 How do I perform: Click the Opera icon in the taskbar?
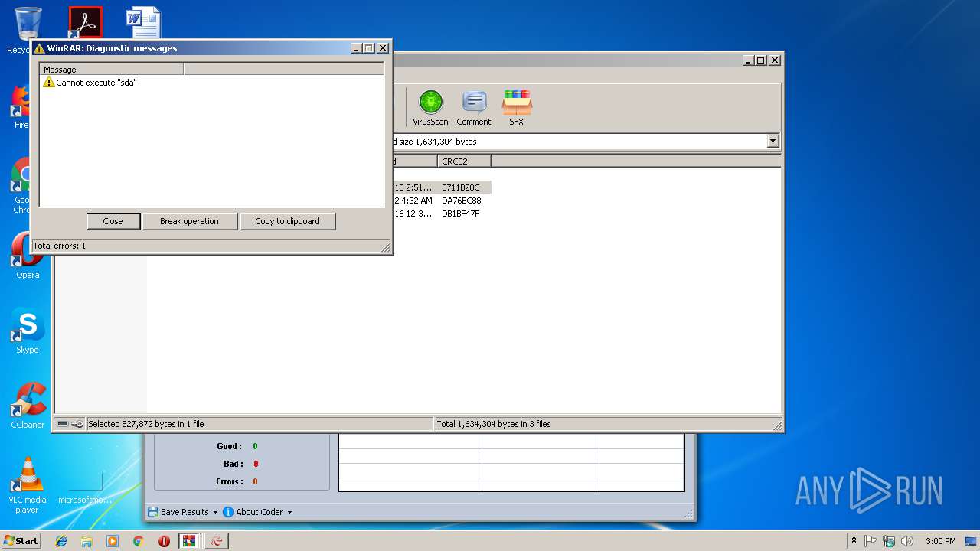pyautogui.click(x=164, y=541)
